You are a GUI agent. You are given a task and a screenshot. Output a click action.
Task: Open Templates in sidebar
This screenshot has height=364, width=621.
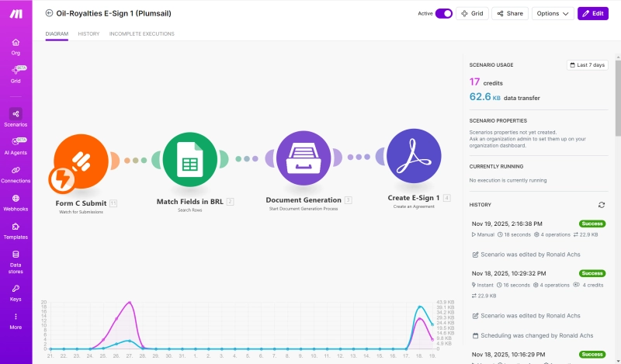pyautogui.click(x=16, y=231)
